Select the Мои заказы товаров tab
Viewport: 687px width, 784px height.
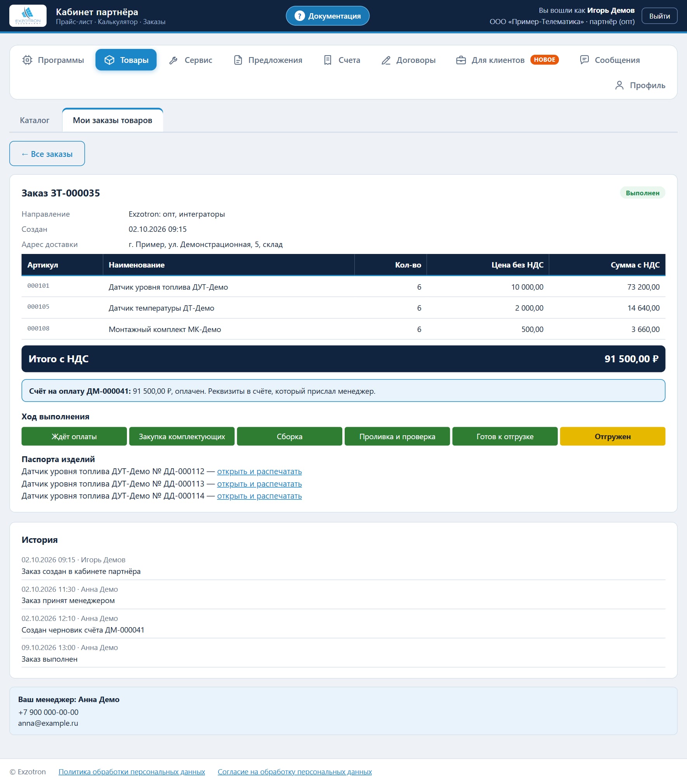point(113,120)
